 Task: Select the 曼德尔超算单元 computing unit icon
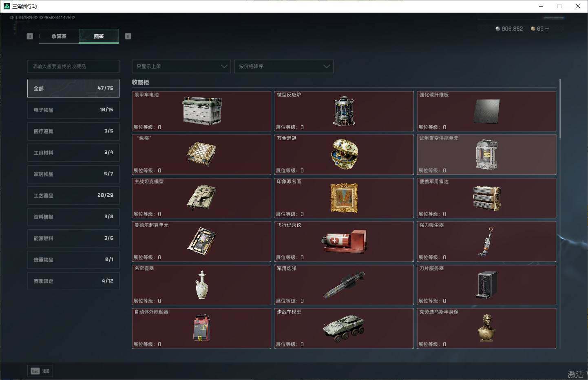[201, 241]
